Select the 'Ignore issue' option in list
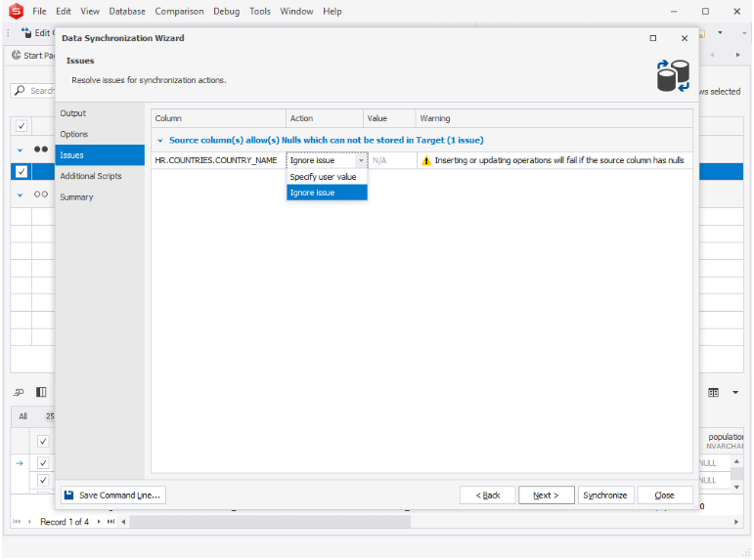The width and height of the screenshot is (754, 560). (313, 193)
